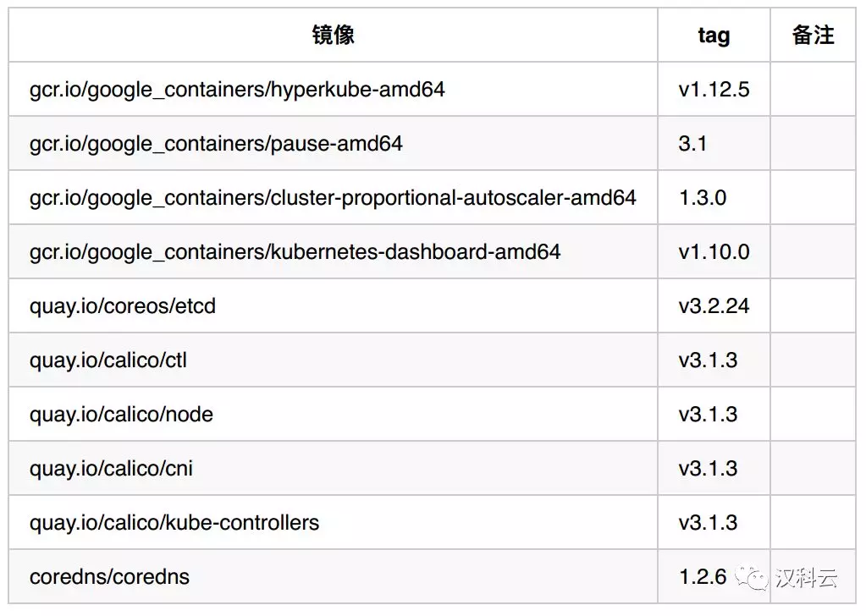Screen dimensions: 866x616
Task: Click the 汉科云 watermark text
Action: pyautogui.click(x=807, y=578)
